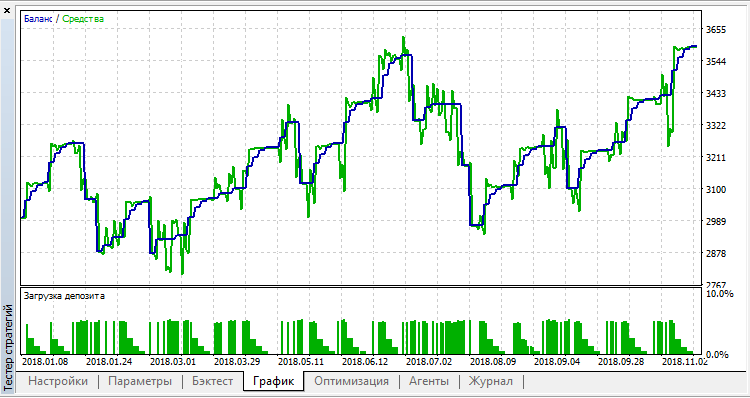
Task: Click the 2018.09.28 date label
Action: click(622, 362)
